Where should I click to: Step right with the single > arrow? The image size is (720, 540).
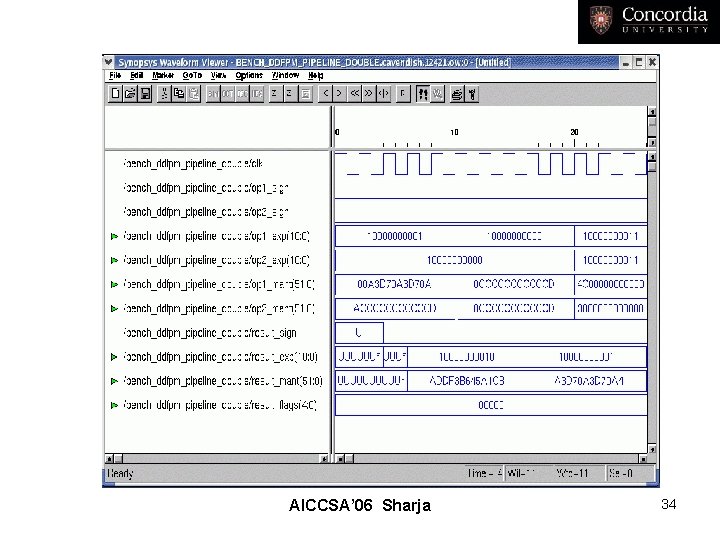click(339, 94)
